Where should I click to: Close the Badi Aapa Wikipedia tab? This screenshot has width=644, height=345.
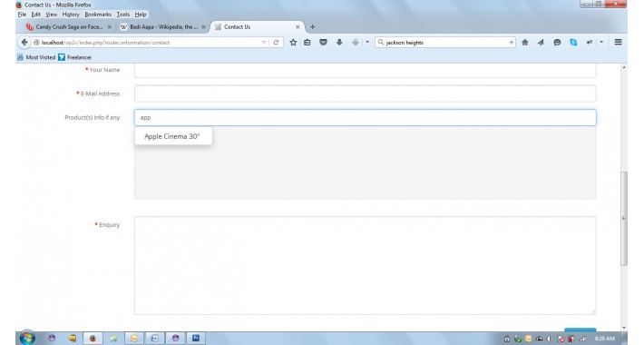point(203,27)
